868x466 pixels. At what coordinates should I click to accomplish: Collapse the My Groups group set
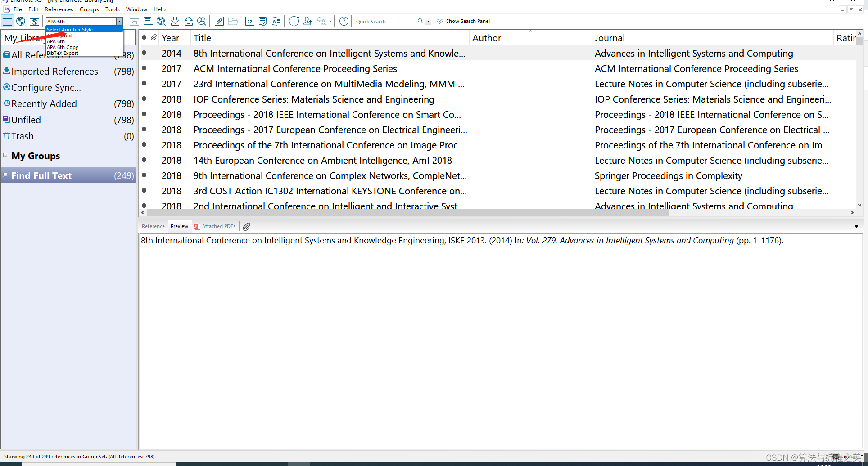pyautogui.click(x=5, y=155)
